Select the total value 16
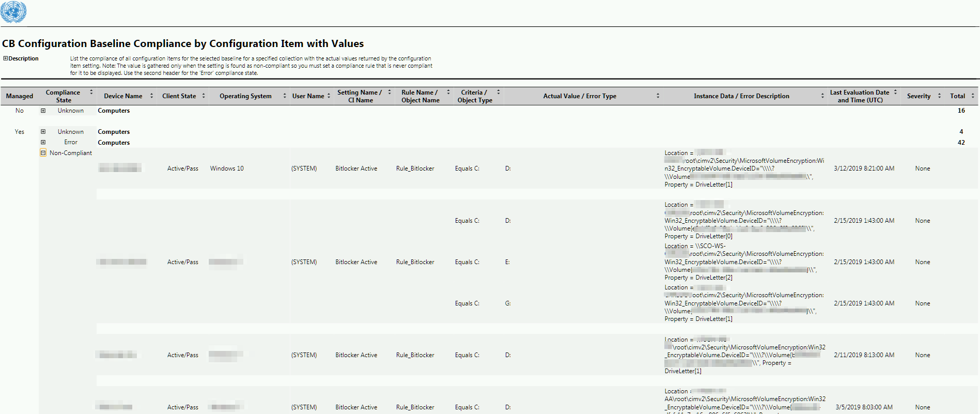This screenshot has width=980, height=414. coord(961,111)
